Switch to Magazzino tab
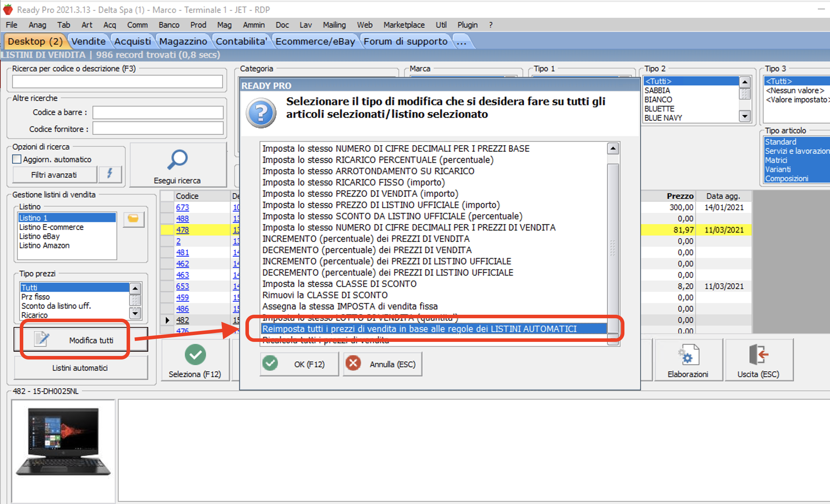The width and height of the screenshot is (830, 504). 183,41
